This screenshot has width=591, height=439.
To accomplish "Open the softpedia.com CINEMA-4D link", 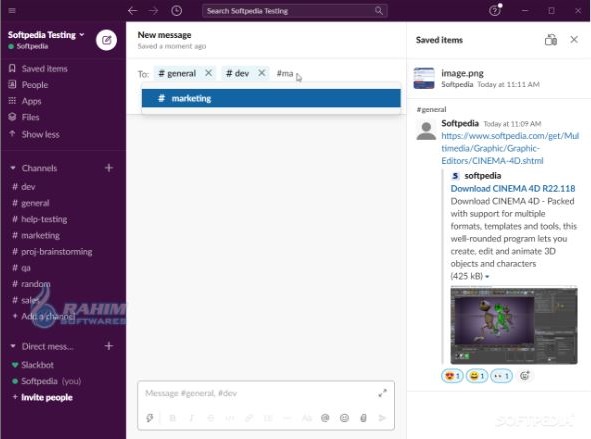I will click(x=510, y=148).
